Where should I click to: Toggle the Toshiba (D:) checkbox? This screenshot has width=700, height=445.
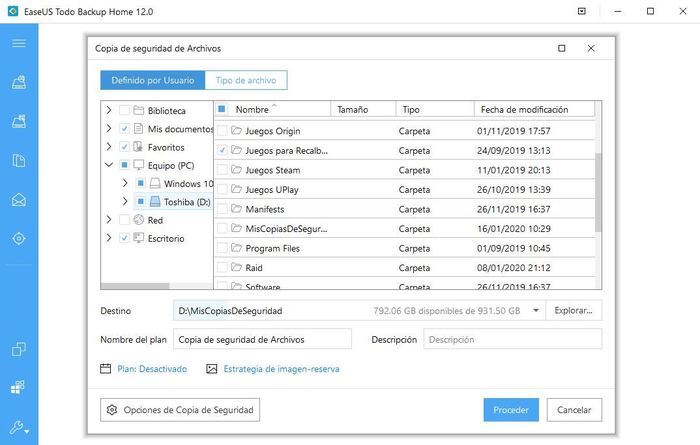click(141, 202)
